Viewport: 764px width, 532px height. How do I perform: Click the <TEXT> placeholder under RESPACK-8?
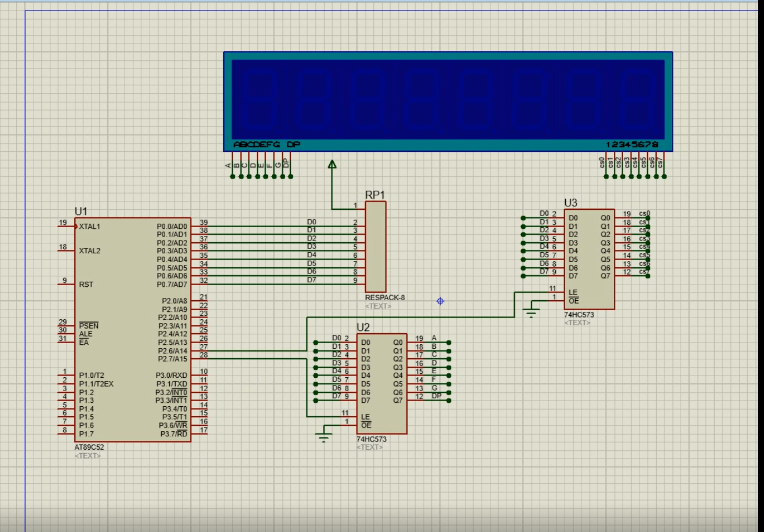[x=378, y=306]
